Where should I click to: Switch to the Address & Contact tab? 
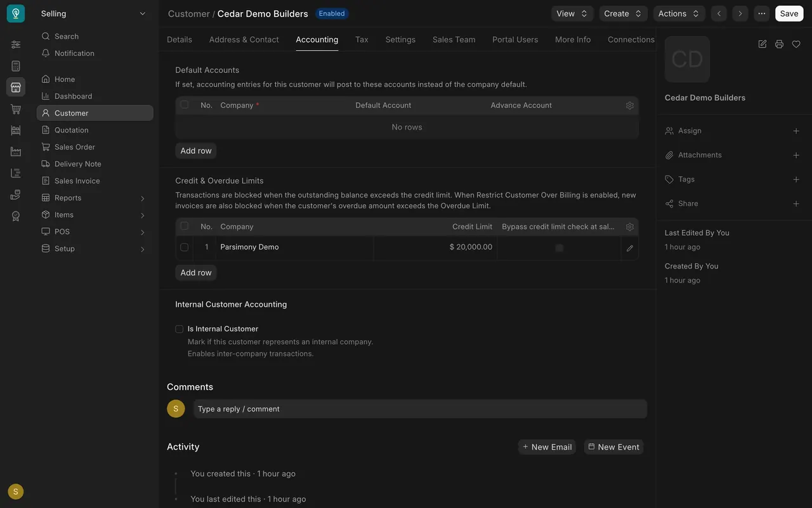244,39
